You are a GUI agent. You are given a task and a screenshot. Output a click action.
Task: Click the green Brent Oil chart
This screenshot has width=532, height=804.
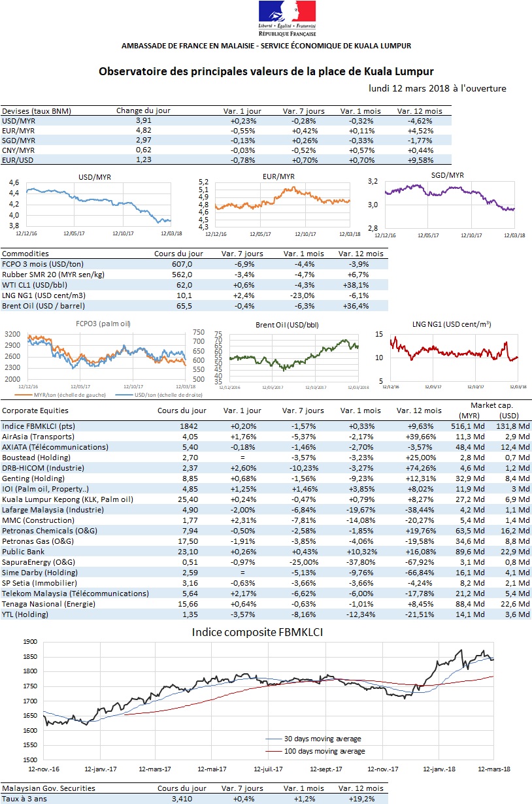click(291, 356)
